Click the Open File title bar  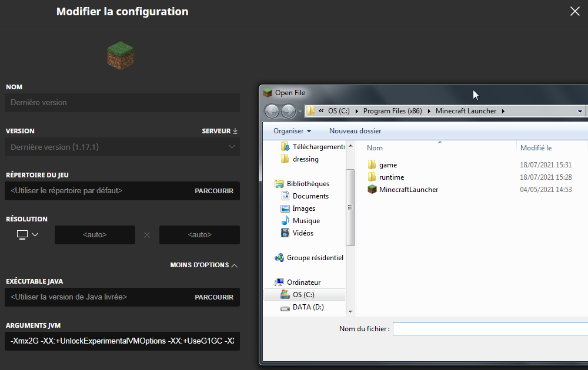point(424,93)
